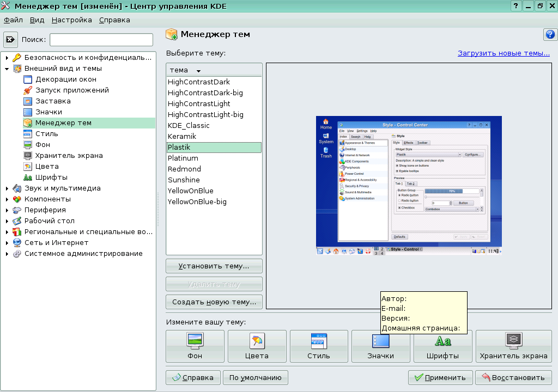Click the Фон icon under 'Измените вашу тему'

pos(195,346)
